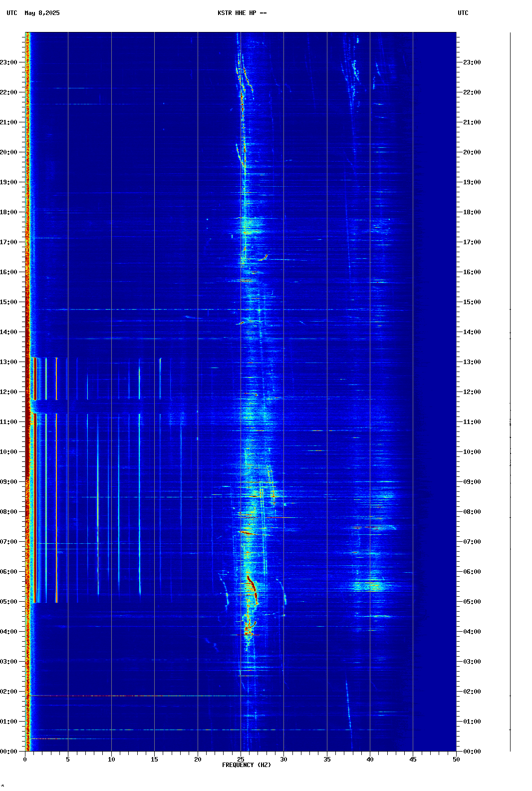Select frequency tick label "30"

283,760
